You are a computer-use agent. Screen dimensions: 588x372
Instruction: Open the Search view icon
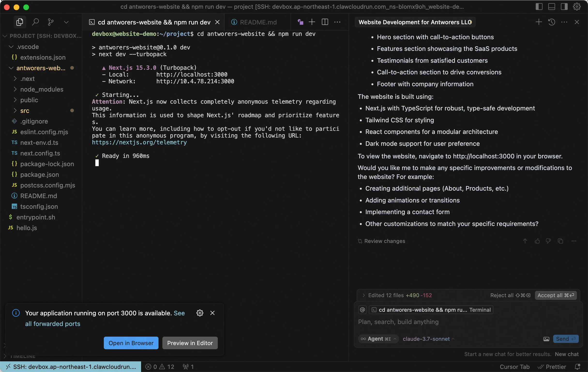pyautogui.click(x=35, y=22)
